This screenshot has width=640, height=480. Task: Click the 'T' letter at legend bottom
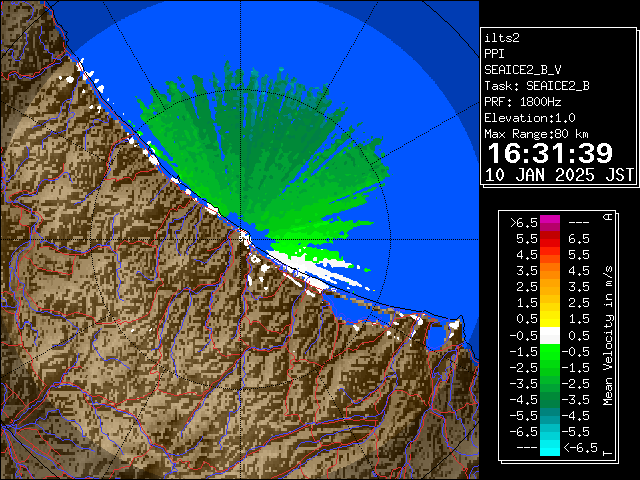pyautogui.click(x=608, y=453)
